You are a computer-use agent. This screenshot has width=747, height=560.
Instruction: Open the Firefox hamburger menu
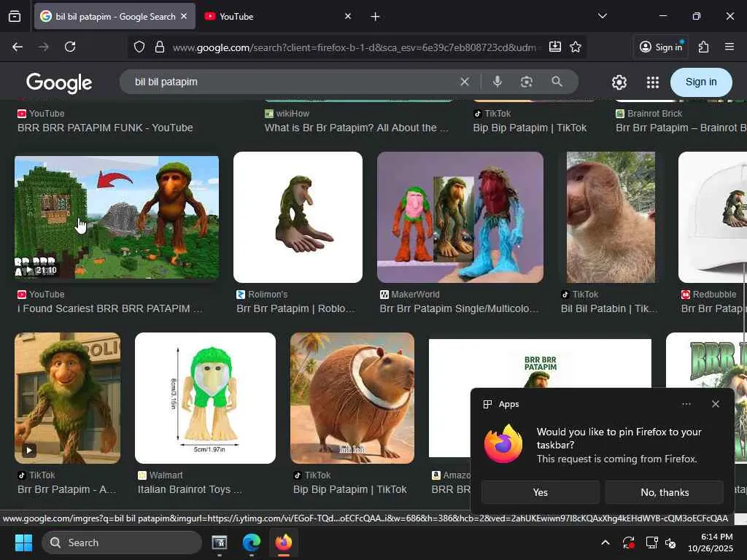pos(729,47)
